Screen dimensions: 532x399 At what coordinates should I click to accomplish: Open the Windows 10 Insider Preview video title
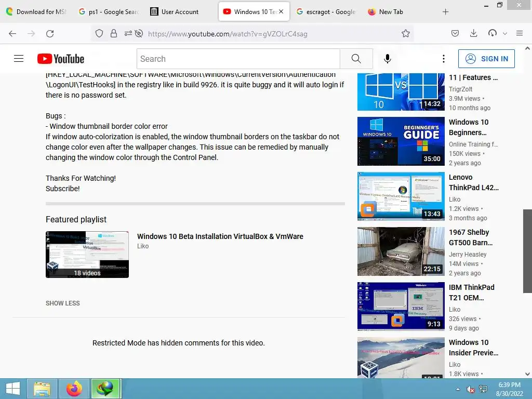[474, 348]
